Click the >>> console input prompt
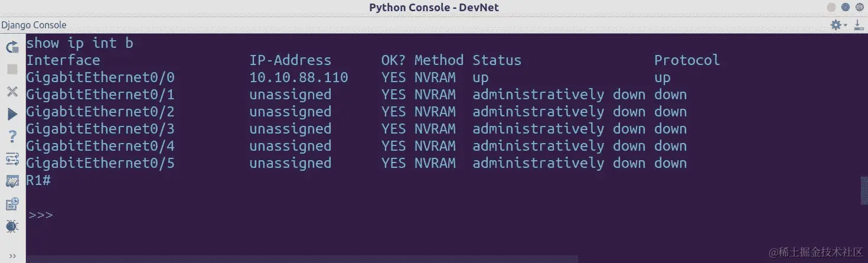868x263 pixels. (41, 215)
